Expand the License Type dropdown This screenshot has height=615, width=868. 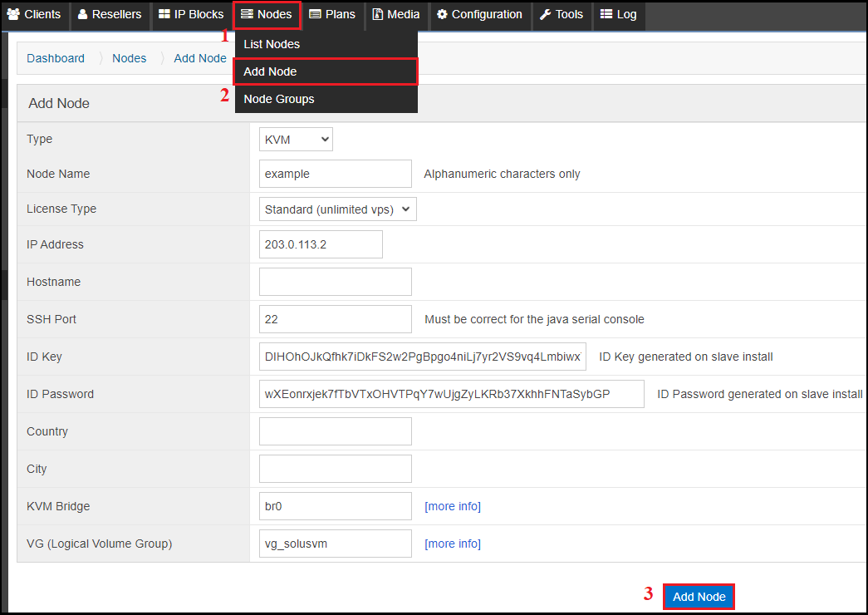338,209
